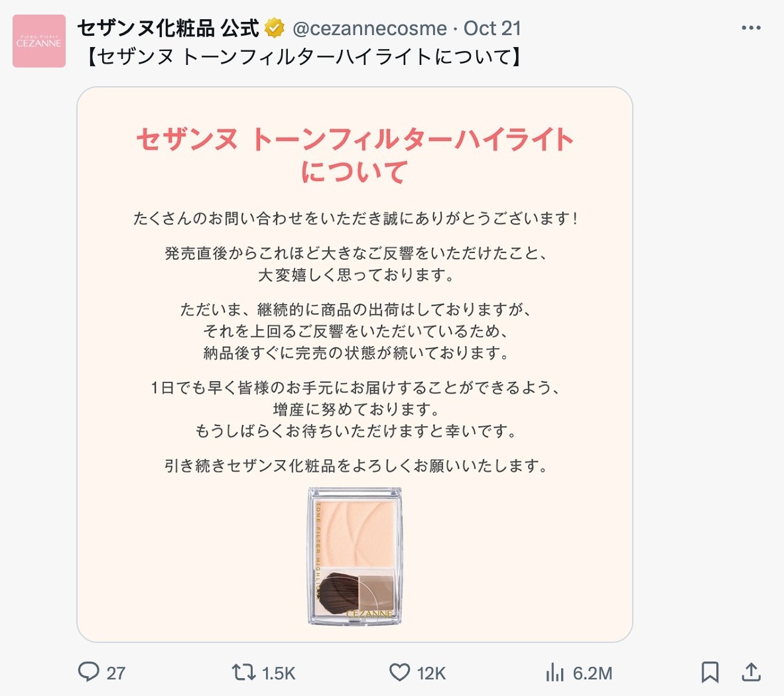Click the pink CEZANNE profile avatar

click(39, 41)
